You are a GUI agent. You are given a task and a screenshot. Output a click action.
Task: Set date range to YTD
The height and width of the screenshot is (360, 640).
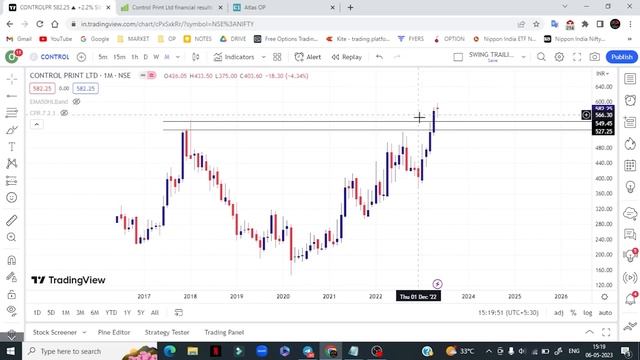(111, 313)
